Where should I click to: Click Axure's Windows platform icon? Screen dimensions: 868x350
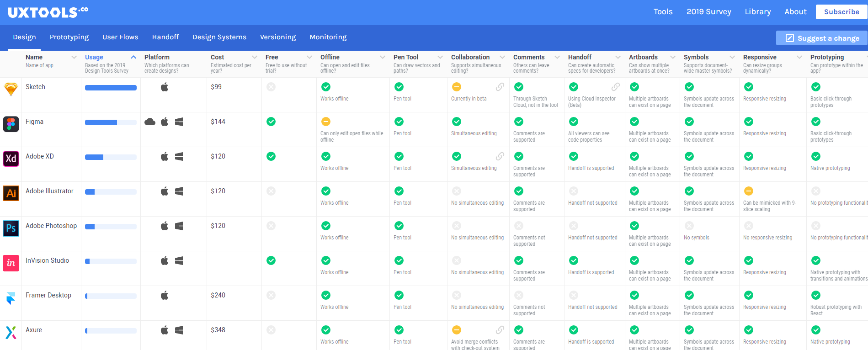179,330
